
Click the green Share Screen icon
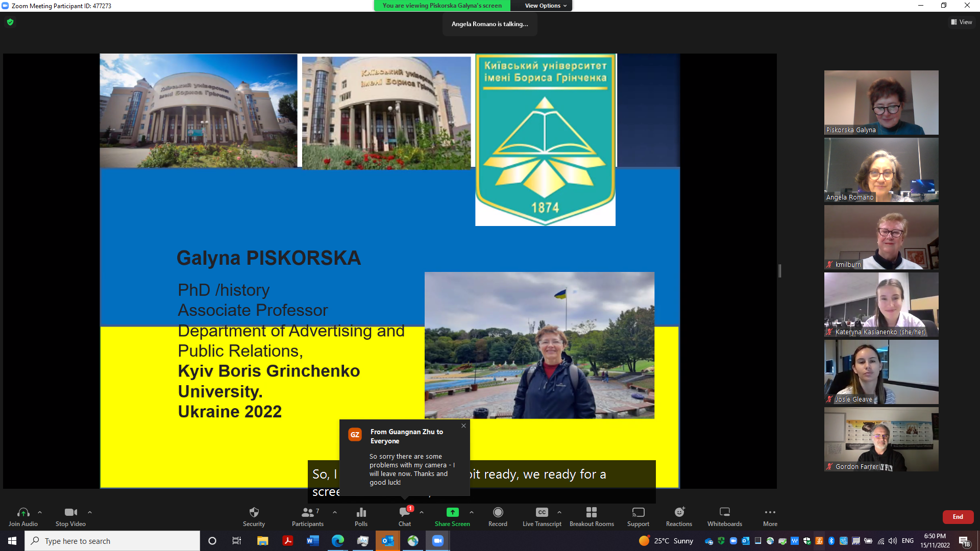(x=452, y=512)
